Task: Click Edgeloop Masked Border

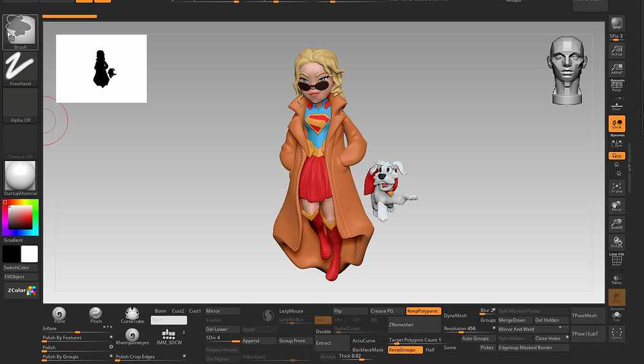Action: [533, 348]
